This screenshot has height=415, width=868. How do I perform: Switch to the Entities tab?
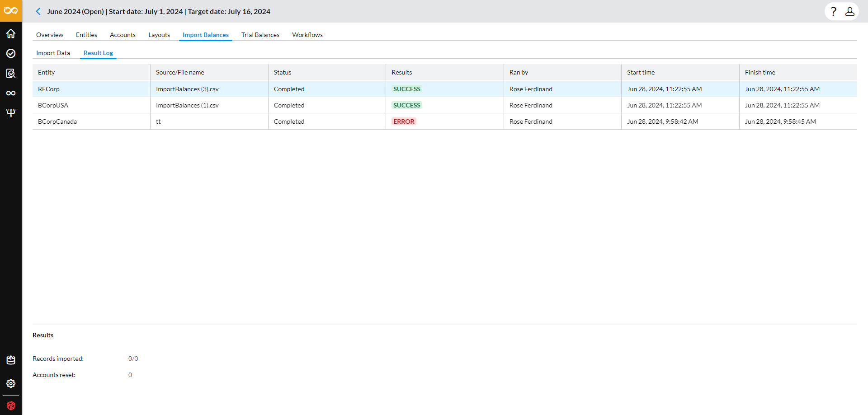click(x=86, y=35)
